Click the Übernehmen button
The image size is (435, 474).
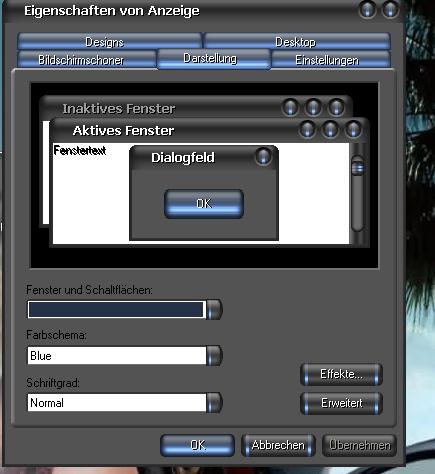(x=359, y=445)
